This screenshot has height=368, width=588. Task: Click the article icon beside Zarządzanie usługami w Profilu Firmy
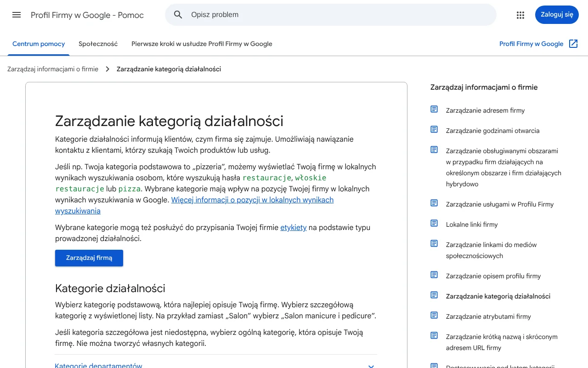click(x=434, y=203)
